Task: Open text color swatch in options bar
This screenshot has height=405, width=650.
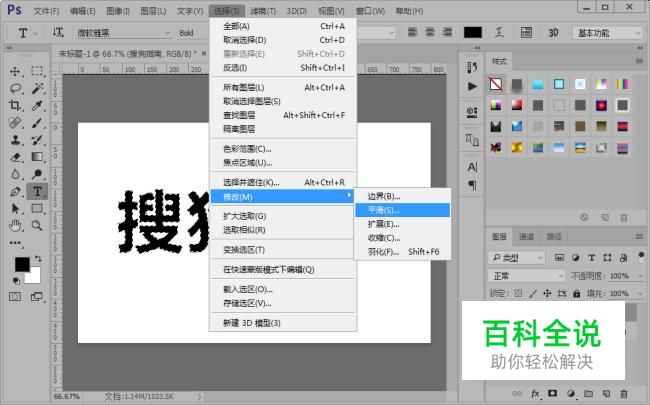Action: tap(473, 32)
